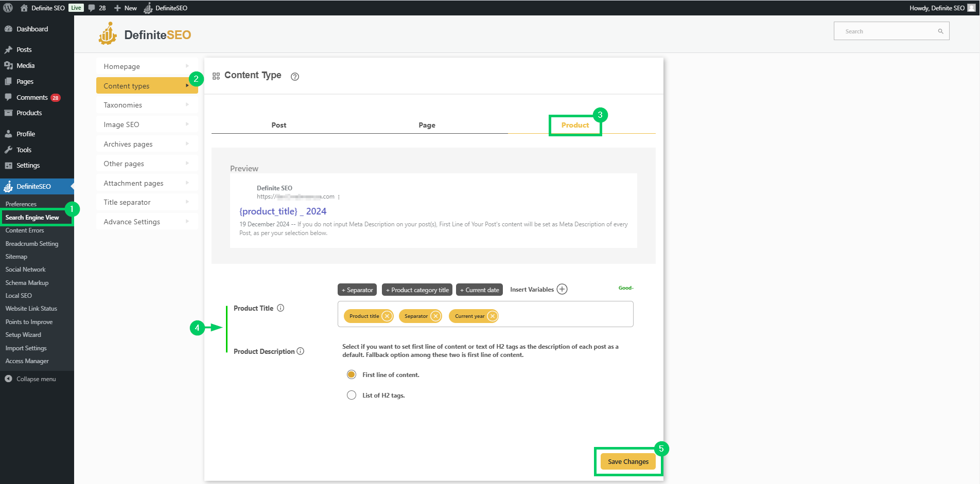This screenshot has width=980, height=484.
Task: Click the Tools wrench icon
Action: click(8, 150)
